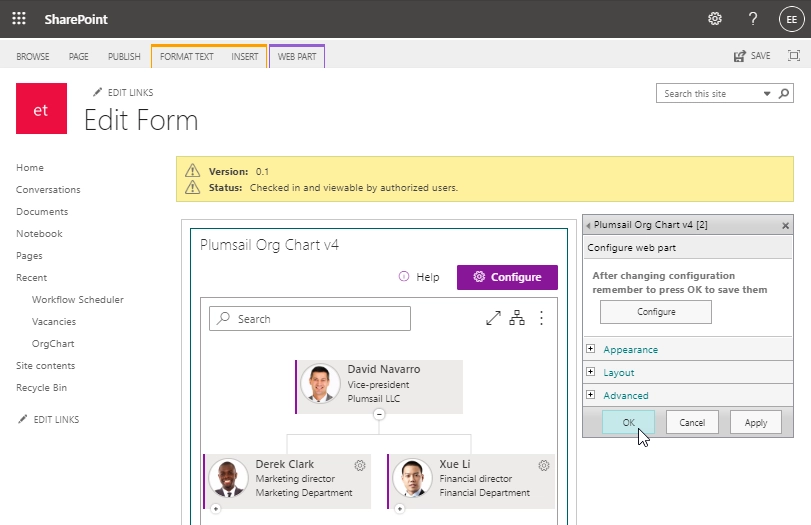Expand the Layout section
811x525 pixels.
591,372
